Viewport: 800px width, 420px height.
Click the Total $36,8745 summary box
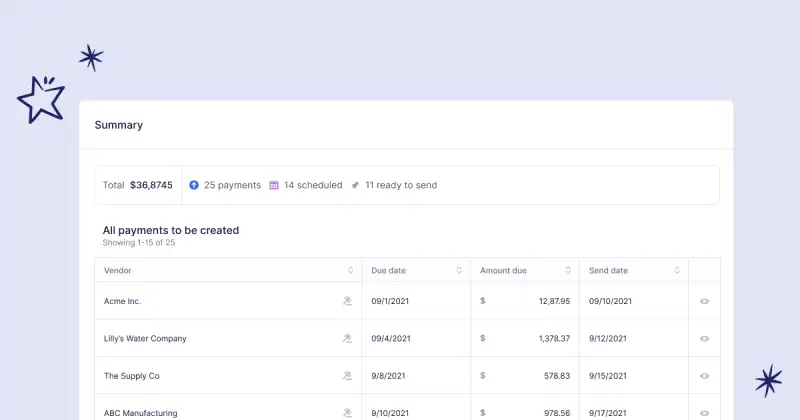click(138, 185)
